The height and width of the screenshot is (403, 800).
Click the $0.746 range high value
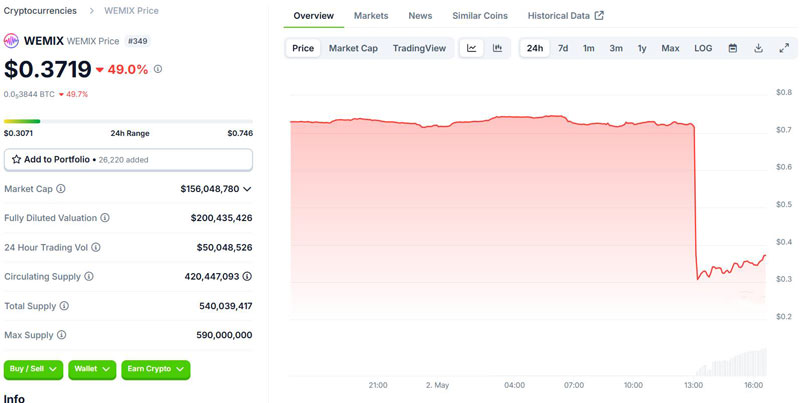click(x=240, y=133)
